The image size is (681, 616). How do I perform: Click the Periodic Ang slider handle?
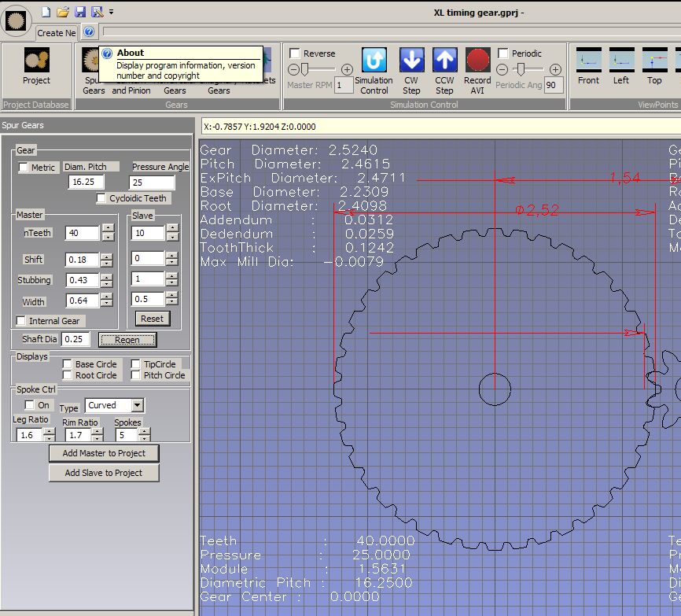point(521,69)
